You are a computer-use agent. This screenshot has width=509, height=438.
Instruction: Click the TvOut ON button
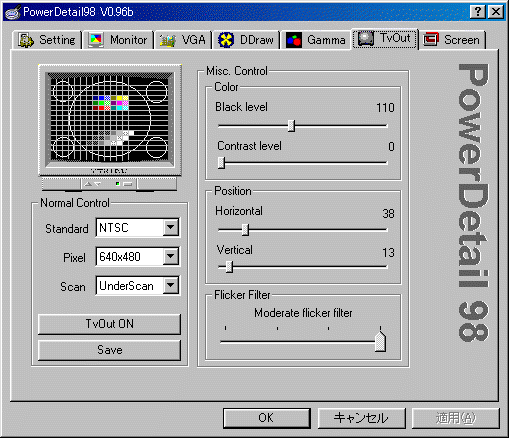pos(110,324)
